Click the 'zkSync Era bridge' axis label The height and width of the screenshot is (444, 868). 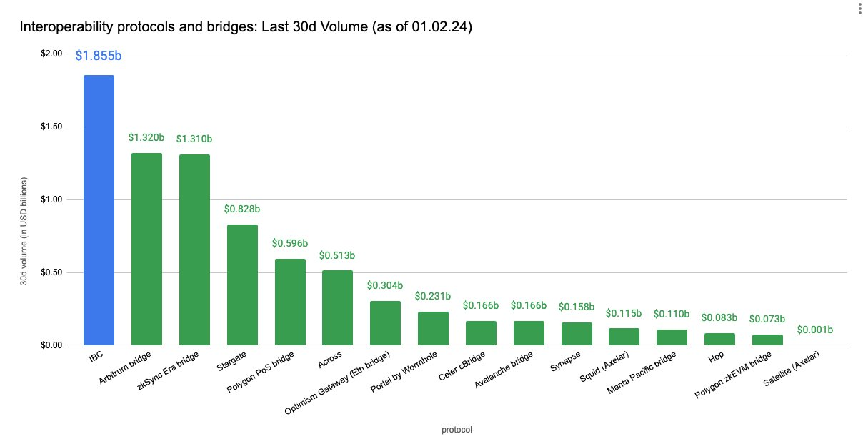click(x=169, y=371)
